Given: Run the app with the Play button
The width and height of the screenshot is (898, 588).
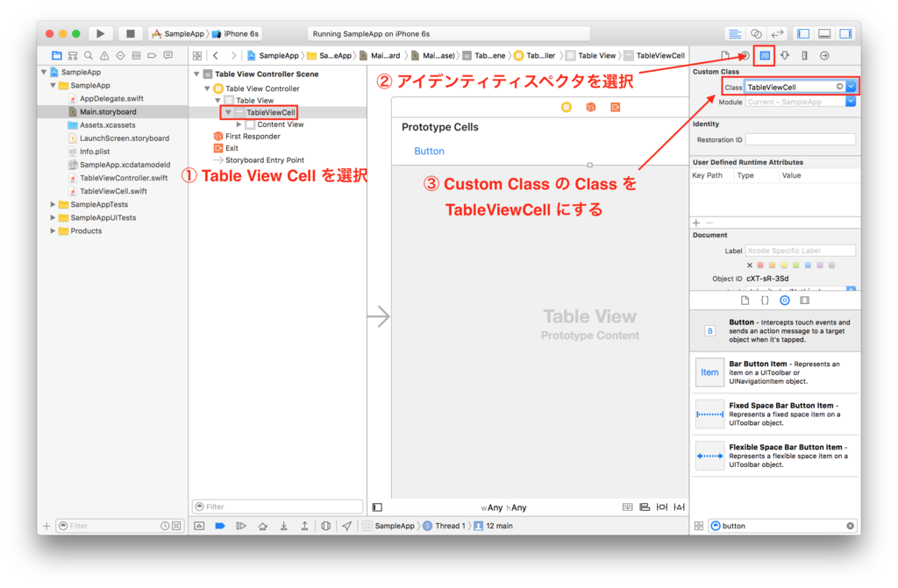Looking at the screenshot, I should [100, 34].
